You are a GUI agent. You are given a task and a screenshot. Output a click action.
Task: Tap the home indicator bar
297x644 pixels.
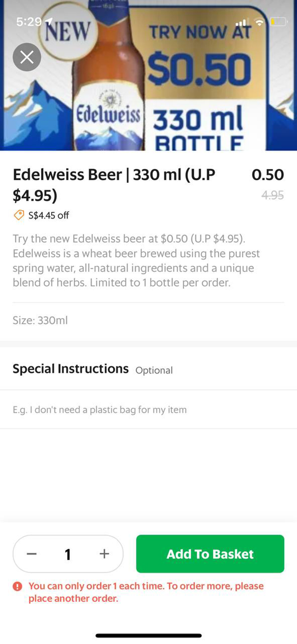coord(148,635)
